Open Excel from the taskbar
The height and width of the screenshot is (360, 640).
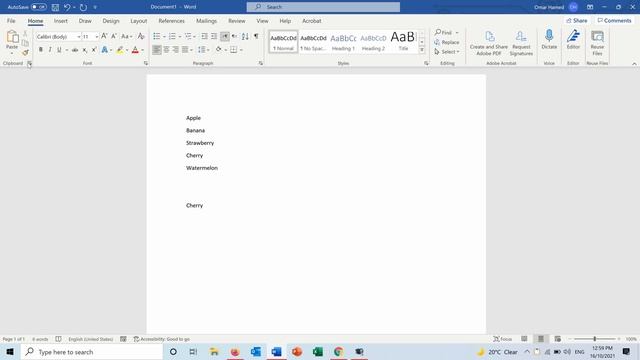(x=318, y=351)
